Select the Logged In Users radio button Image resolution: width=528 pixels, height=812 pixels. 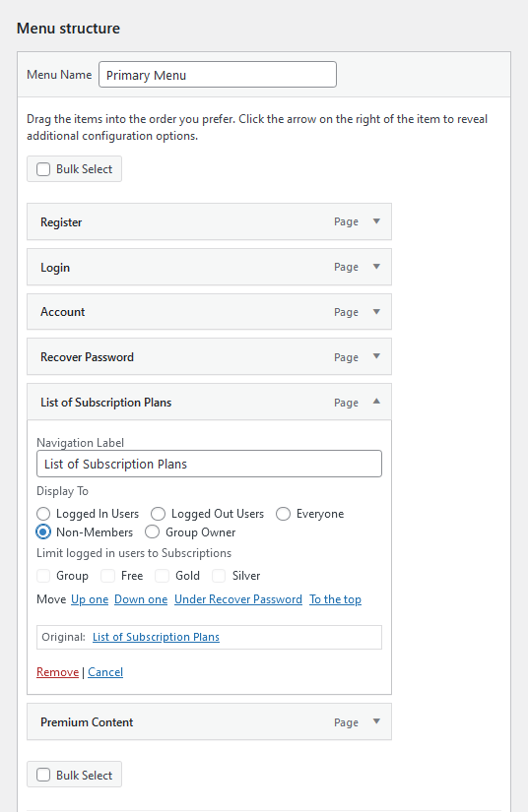(43, 514)
